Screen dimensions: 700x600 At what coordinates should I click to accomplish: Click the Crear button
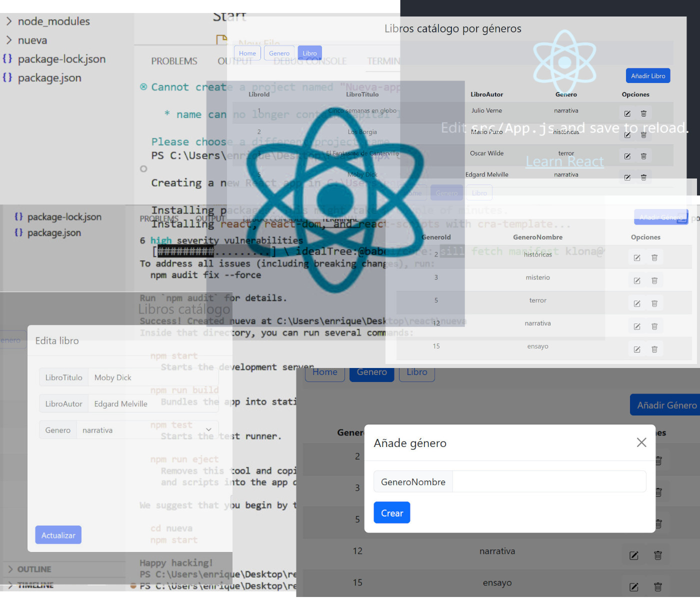[392, 513]
